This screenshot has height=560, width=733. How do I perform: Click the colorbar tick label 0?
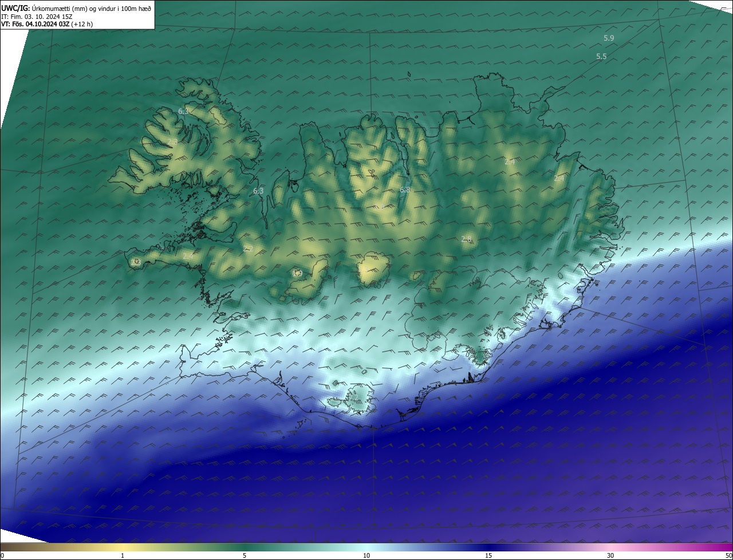click(x=2, y=555)
